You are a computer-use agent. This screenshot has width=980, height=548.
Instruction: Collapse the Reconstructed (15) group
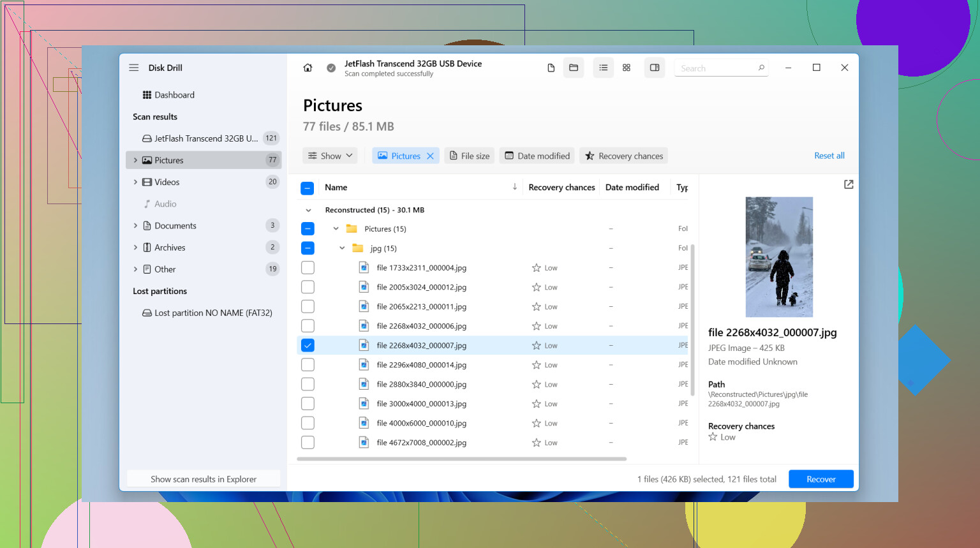309,210
